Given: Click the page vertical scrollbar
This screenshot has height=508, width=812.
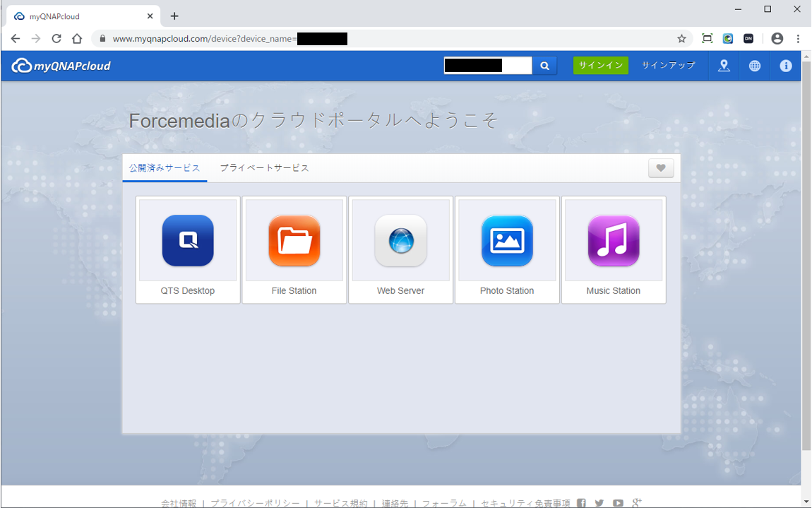Looking at the screenshot, I should point(806,268).
